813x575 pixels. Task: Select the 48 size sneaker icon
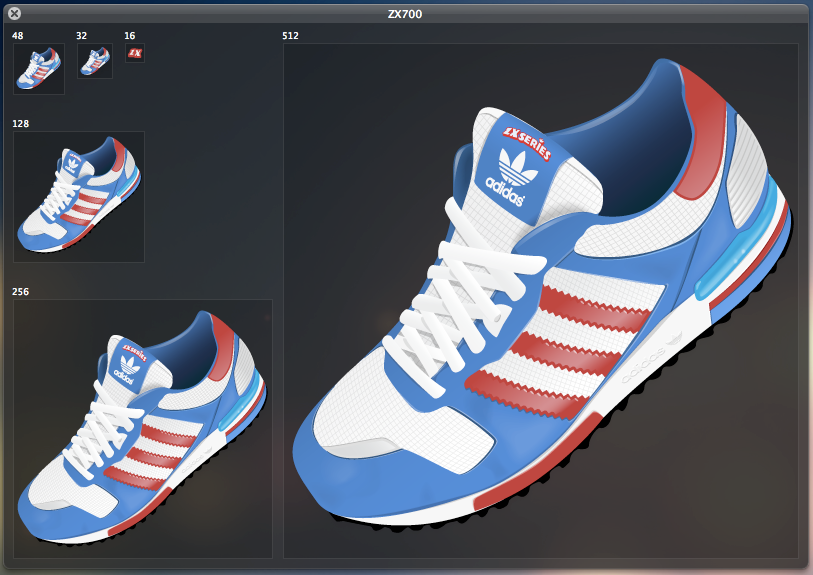(x=39, y=69)
